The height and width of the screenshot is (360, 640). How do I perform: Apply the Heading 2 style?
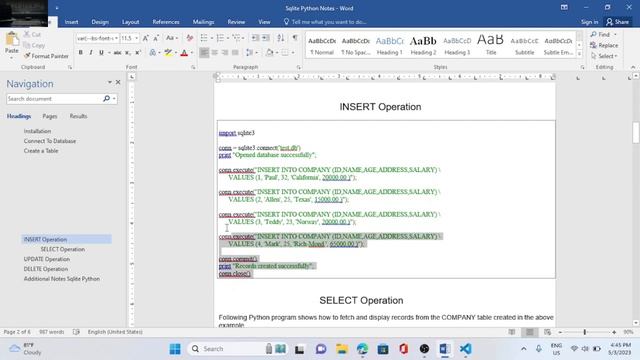point(423,45)
